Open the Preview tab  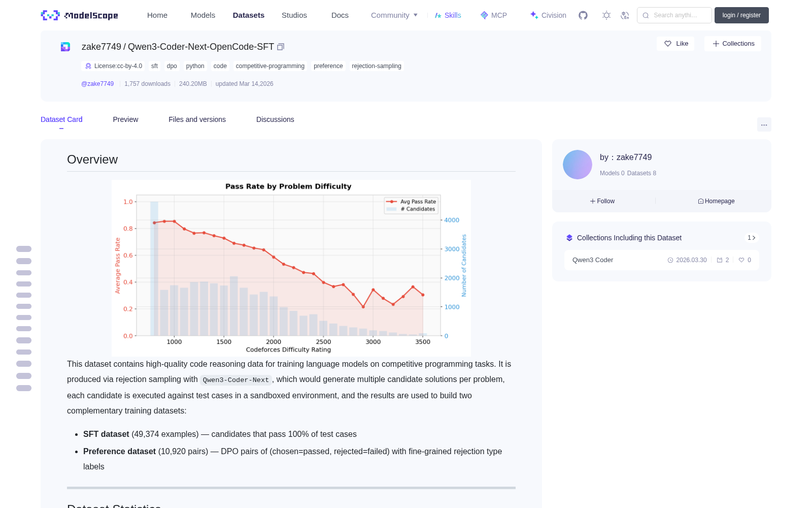point(125,119)
